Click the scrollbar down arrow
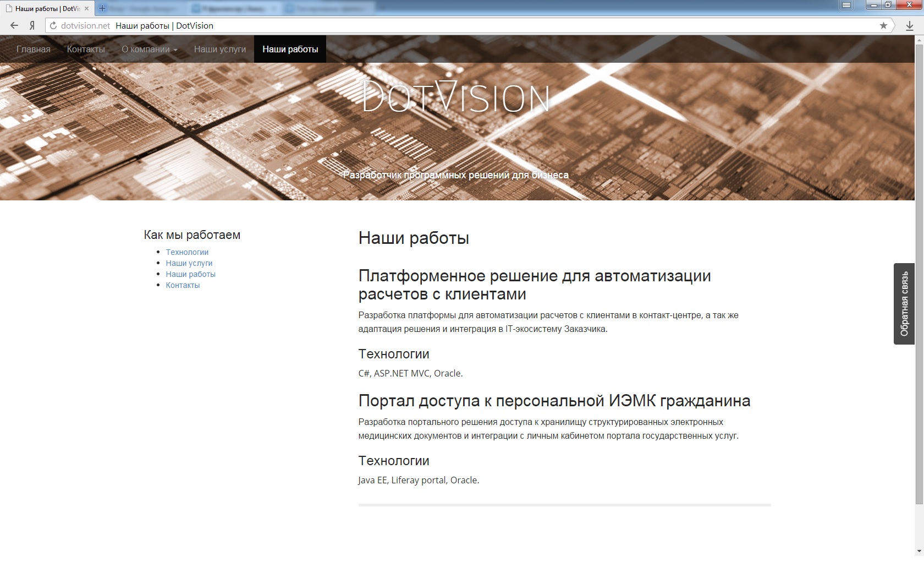This screenshot has height=578, width=924. coord(919,551)
